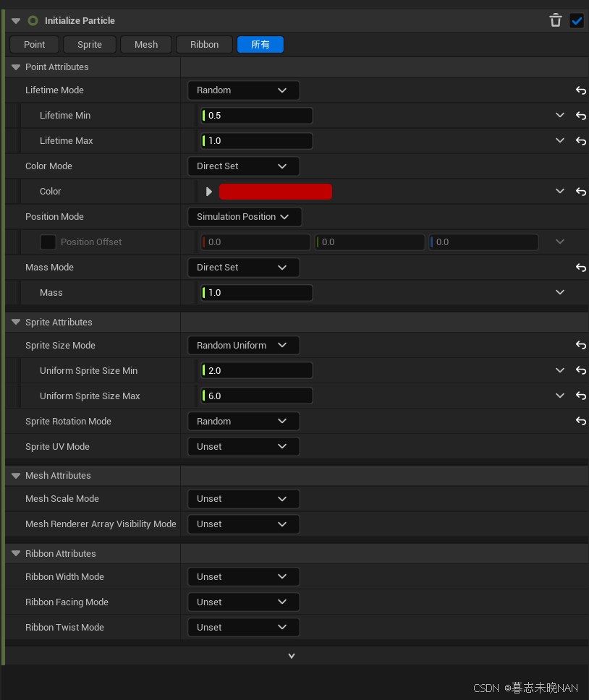Switch to the Sprite filter tab
The width and height of the screenshot is (589, 700).
[90, 45]
